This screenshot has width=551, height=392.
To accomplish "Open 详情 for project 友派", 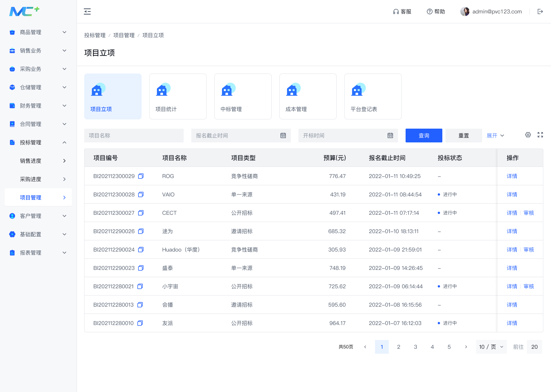I will click(512, 323).
